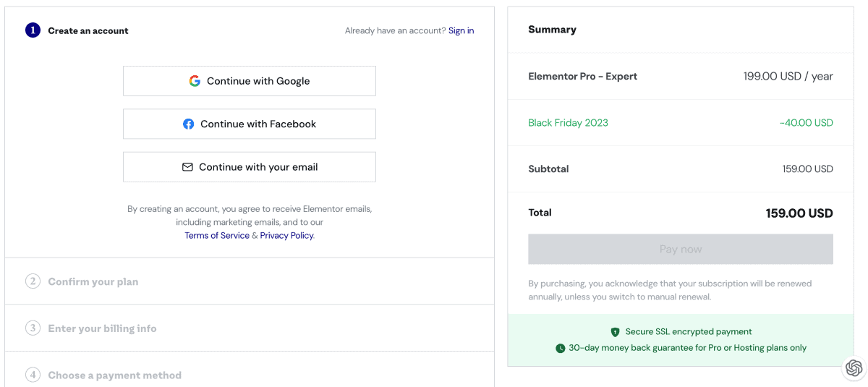Click the Elementor Pro - Expert plan name
868x387 pixels.
click(582, 77)
